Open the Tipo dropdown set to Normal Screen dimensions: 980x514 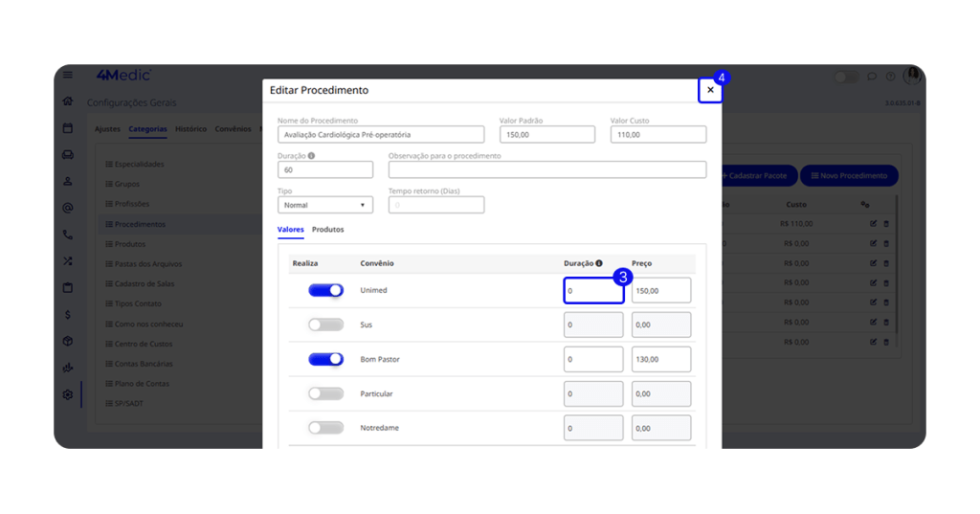pyautogui.click(x=324, y=205)
